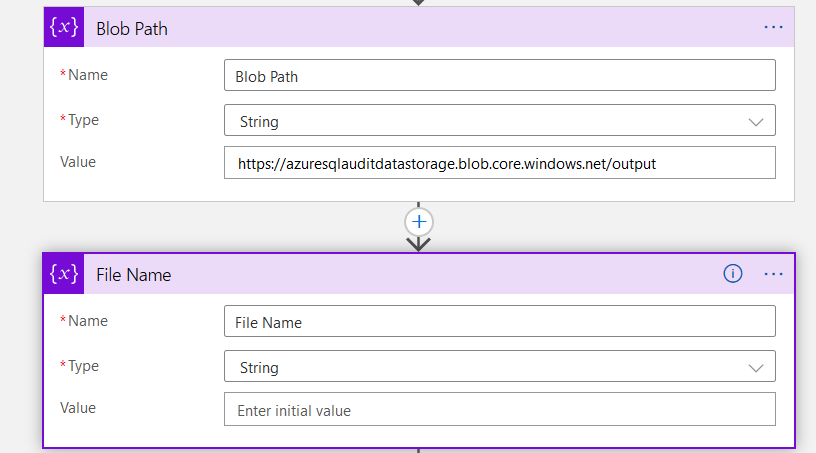Expand the Type chevron in Blob Path card
816x453 pixels.
(755, 121)
